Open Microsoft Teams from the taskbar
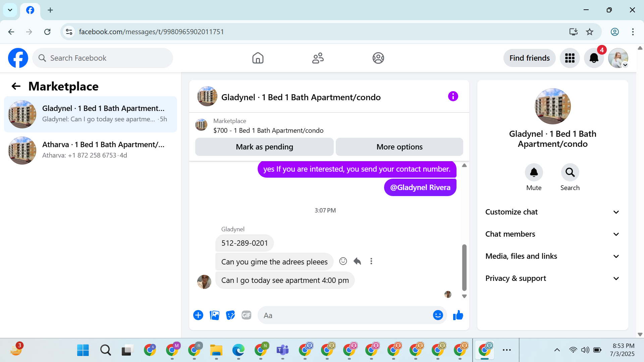 tap(282, 350)
